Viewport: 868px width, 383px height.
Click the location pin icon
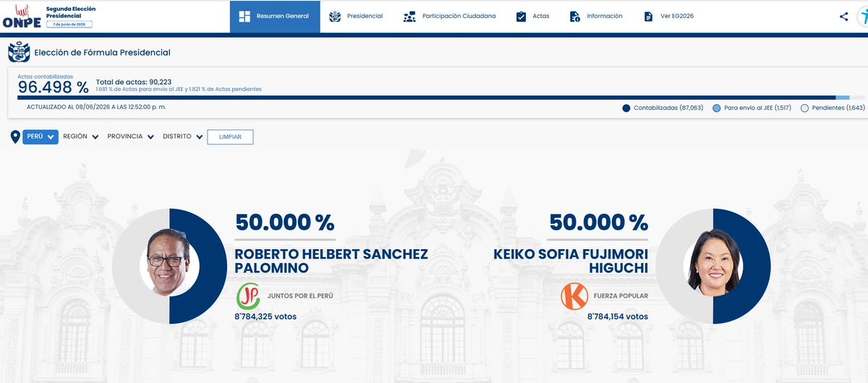click(x=15, y=137)
